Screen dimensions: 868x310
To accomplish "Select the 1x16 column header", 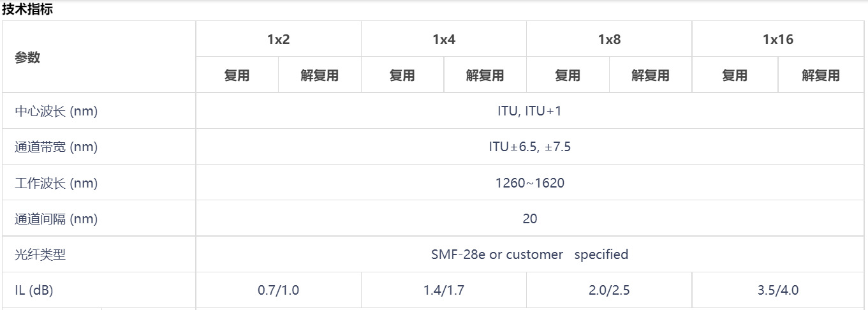I will tap(778, 40).
